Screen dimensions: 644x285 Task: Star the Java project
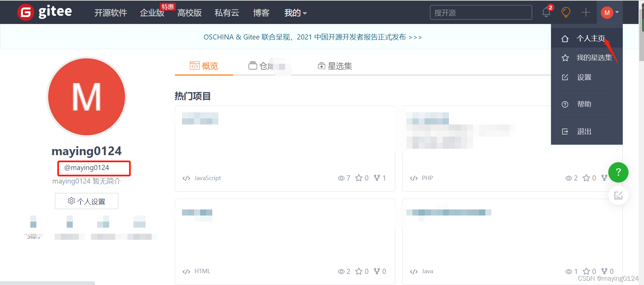[586, 271]
